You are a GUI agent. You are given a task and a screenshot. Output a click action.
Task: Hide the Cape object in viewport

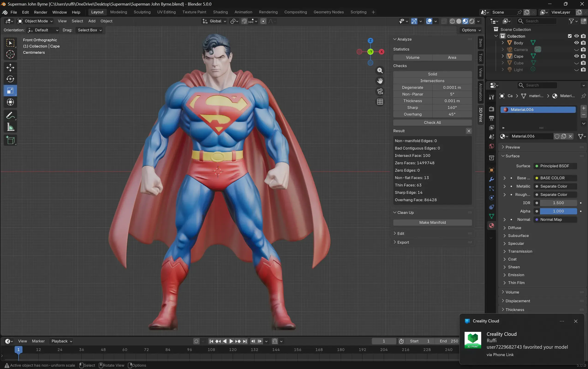576,56
